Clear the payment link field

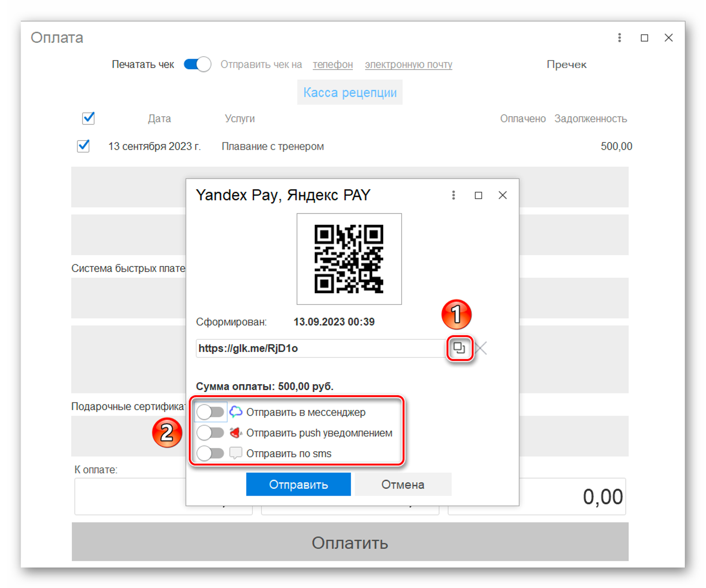click(x=481, y=348)
